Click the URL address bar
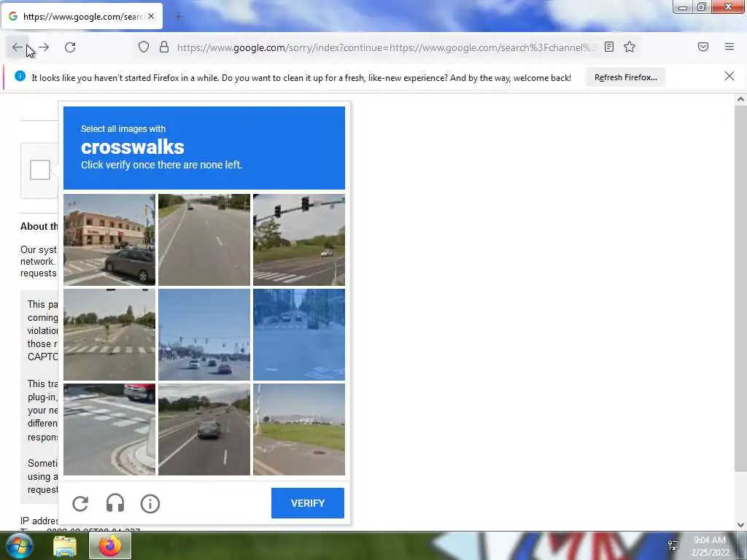 tap(386, 47)
